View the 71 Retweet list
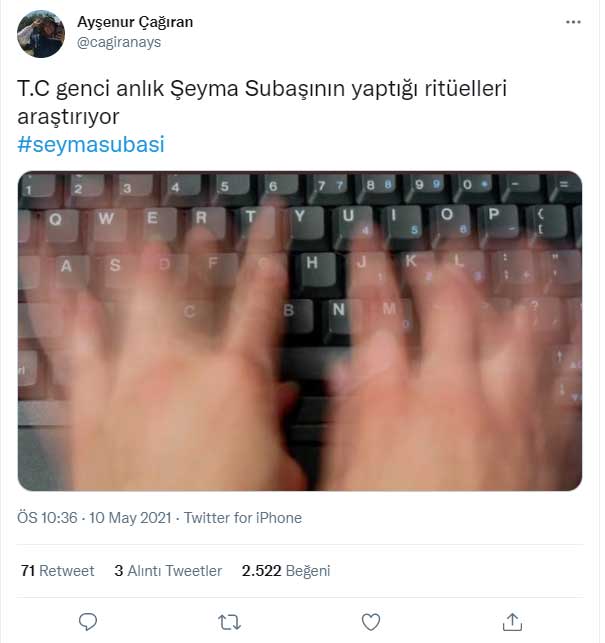This screenshot has width=605, height=643. pyautogui.click(x=57, y=570)
